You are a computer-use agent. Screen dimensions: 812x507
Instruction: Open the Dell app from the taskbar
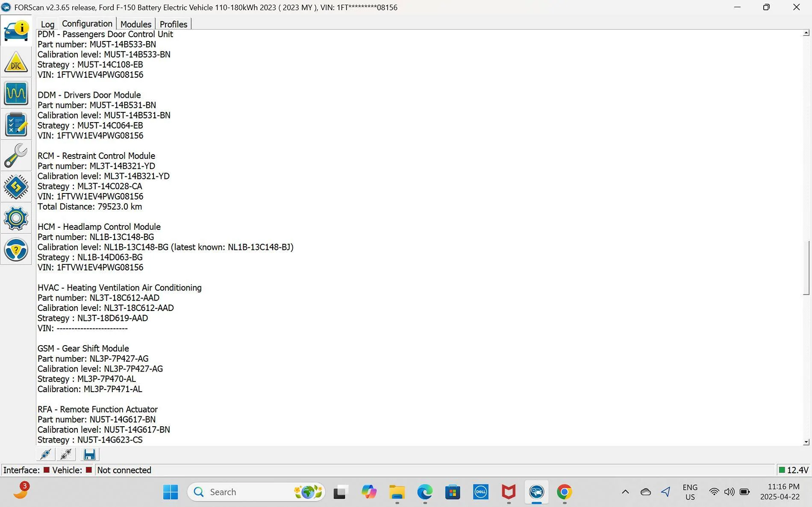pyautogui.click(x=481, y=492)
